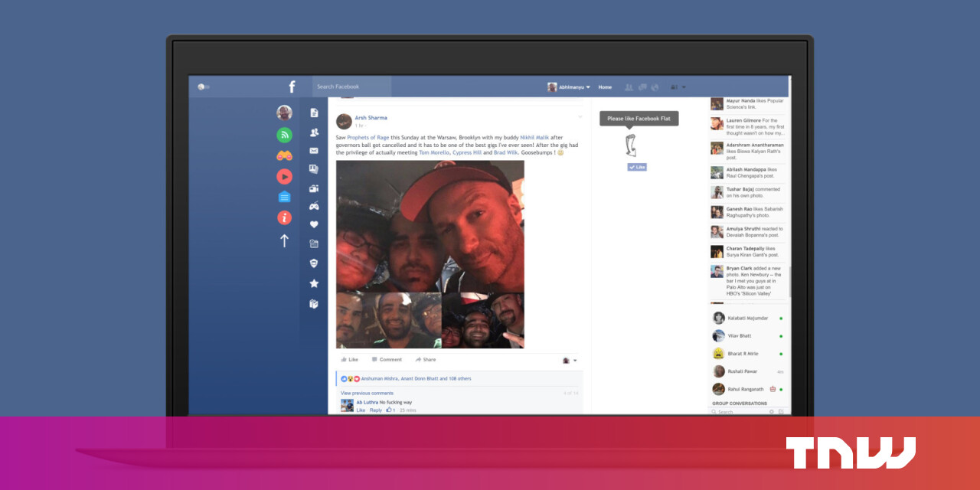Click the game controller icon in sidebar
Screen dimensions: 980x490
coord(314,206)
